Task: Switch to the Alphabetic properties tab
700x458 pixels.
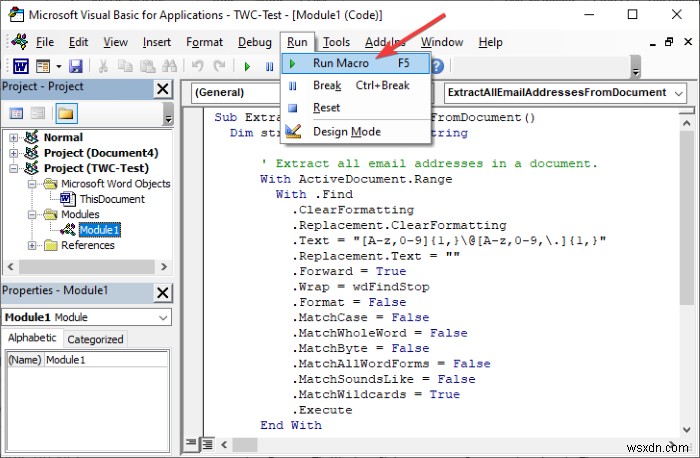Action: pos(32,338)
